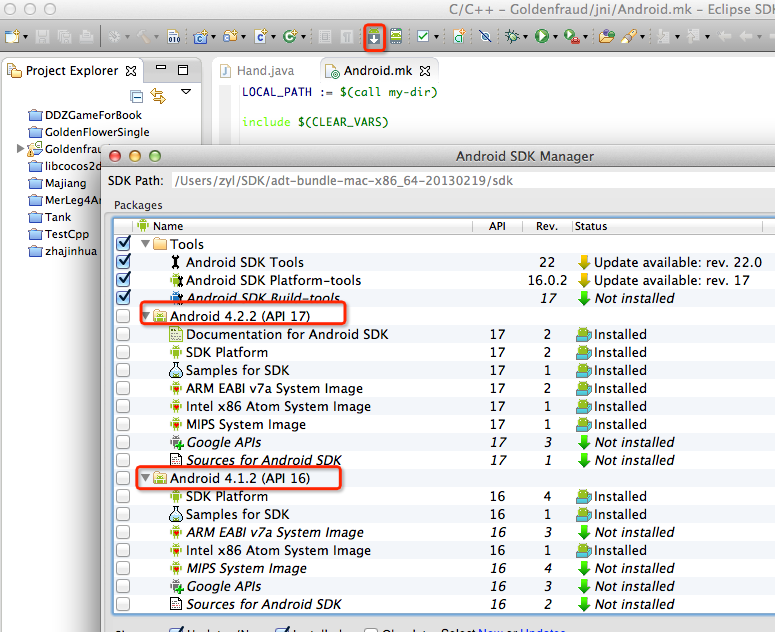Image resolution: width=775 pixels, height=632 pixels.
Task: Open the Project Explorer view menu triangle
Action: point(186,92)
